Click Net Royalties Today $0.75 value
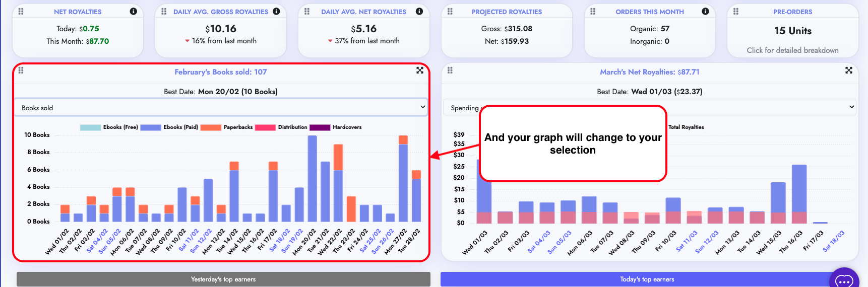 point(78,29)
